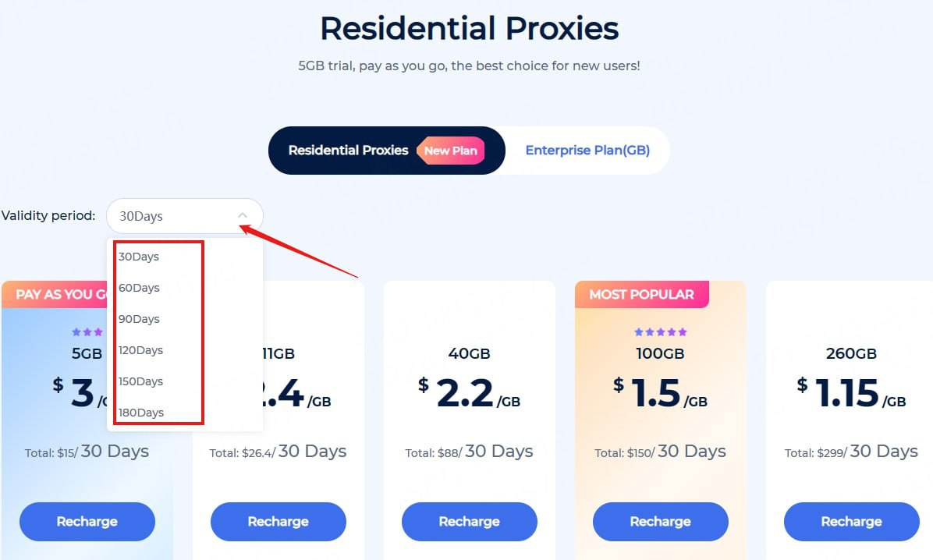
Task: Switch to Enterprise Plan(GB) tab
Action: (587, 151)
